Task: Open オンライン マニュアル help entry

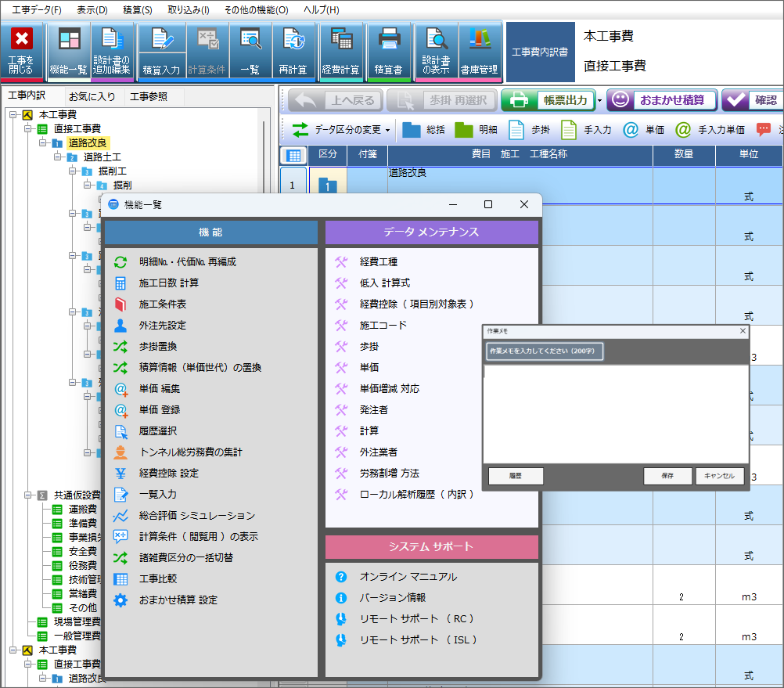Action: 408,577
